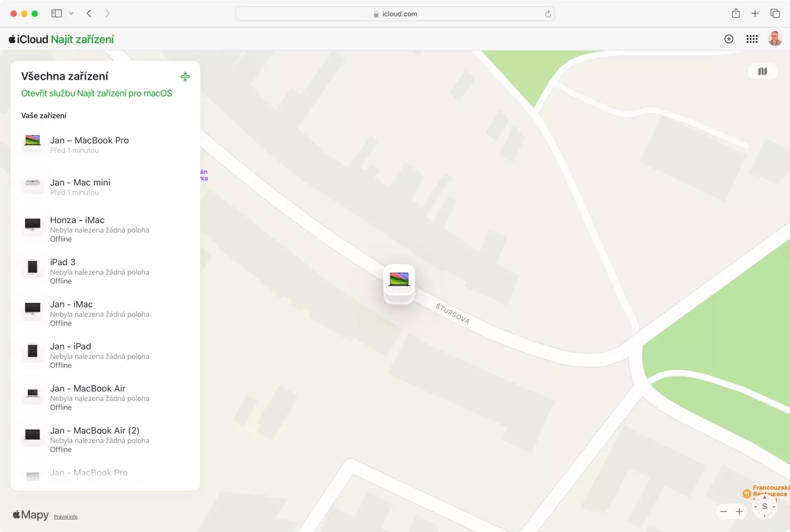The image size is (790, 532).
Task: Click the icloud.com address bar
Action: pyautogui.click(x=394, y=14)
